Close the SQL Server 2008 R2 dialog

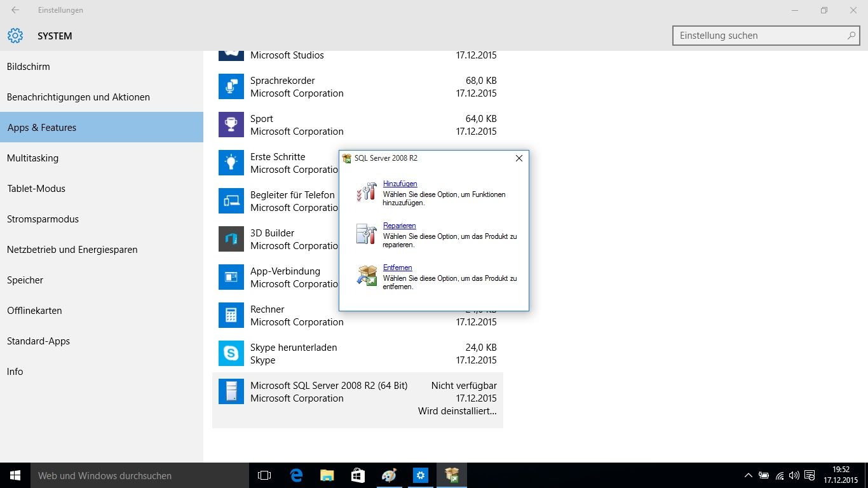point(519,158)
